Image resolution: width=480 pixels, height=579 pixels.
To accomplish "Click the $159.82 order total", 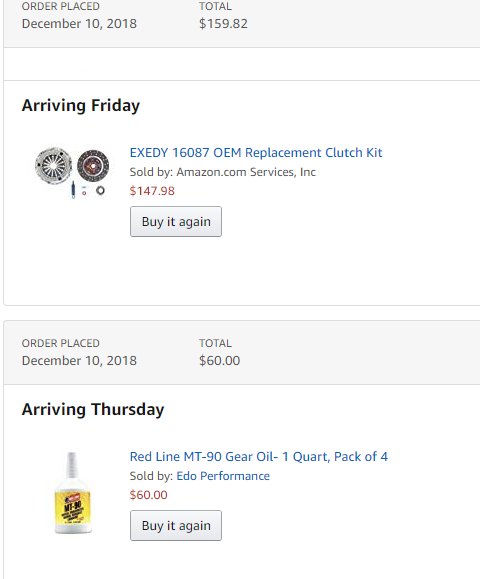I will pyautogui.click(x=223, y=24).
